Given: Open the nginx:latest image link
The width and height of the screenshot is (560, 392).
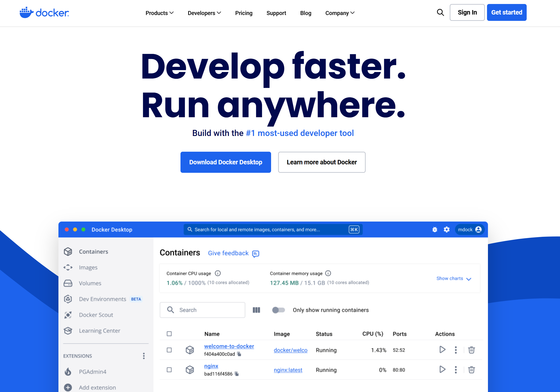Looking at the screenshot, I should point(288,370).
